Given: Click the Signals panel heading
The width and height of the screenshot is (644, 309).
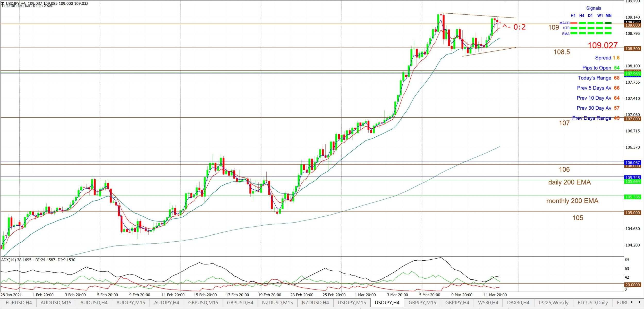Looking at the screenshot, I should click(594, 8).
